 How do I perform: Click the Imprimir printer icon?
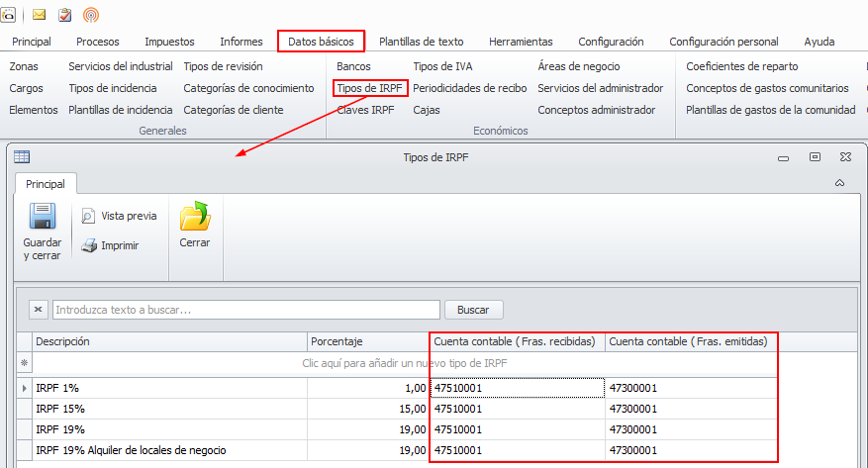pos(88,245)
